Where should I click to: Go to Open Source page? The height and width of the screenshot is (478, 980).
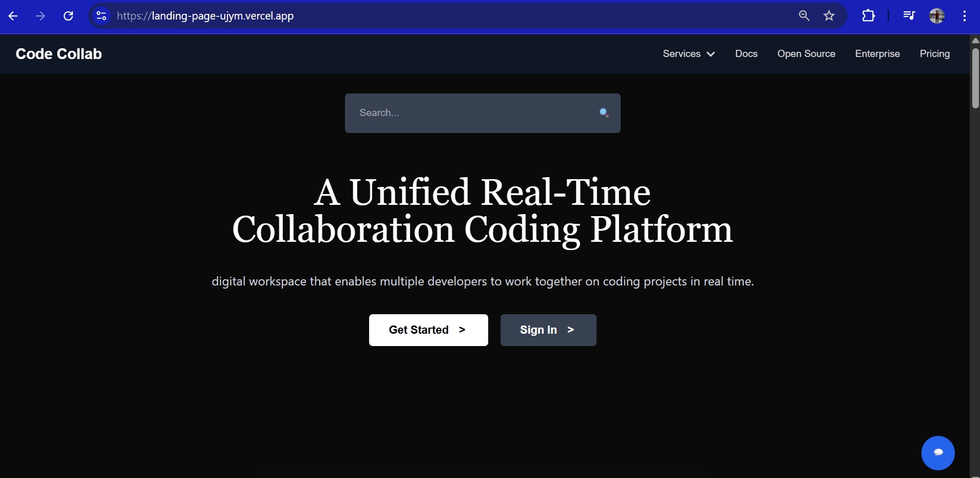[x=806, y=54]
